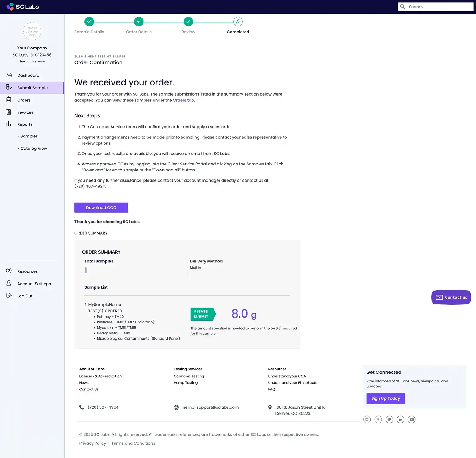
Task: Click the Download COC button
Action: coord(101,207)
